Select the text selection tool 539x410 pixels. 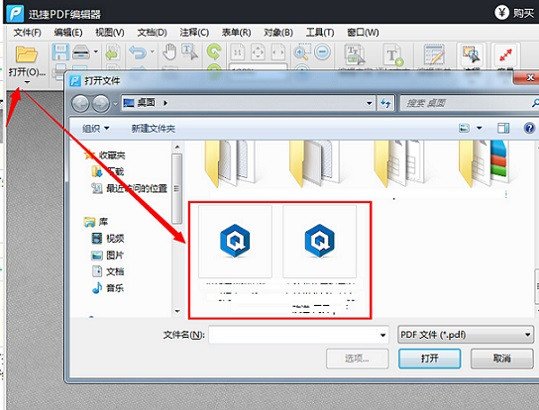(x=189, y=52)
